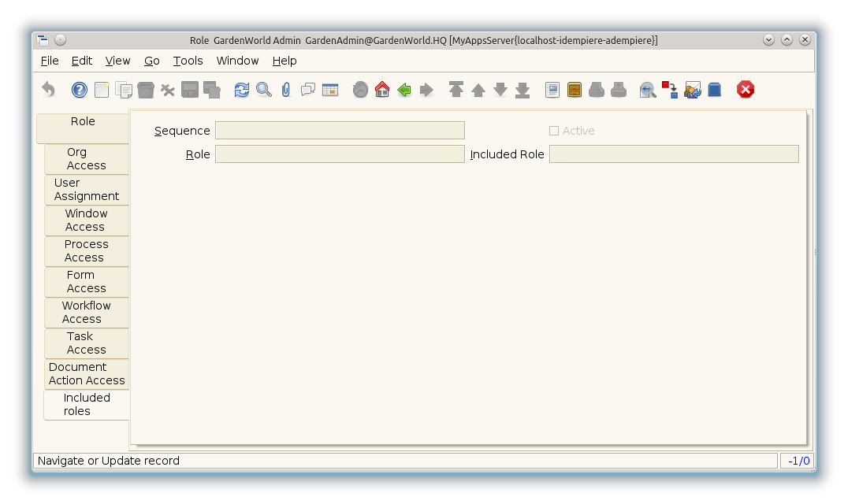
Task: Click the Workflow toolbar icon
Action: 671,90
